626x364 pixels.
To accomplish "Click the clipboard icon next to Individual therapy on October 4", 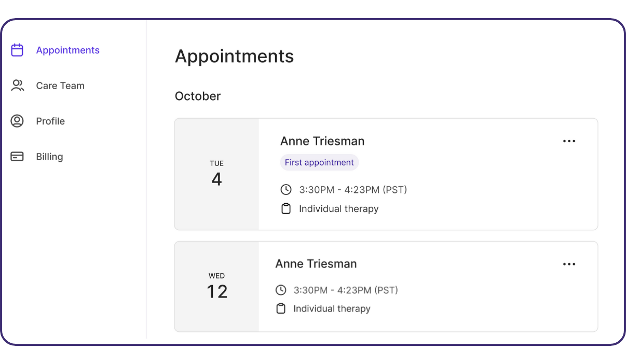I will coord(286,208).
